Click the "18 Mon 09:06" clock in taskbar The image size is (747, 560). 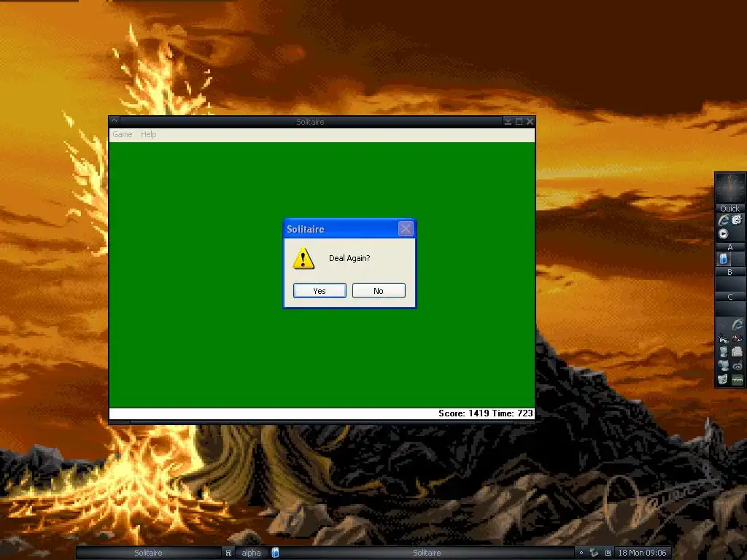(642, 553)
